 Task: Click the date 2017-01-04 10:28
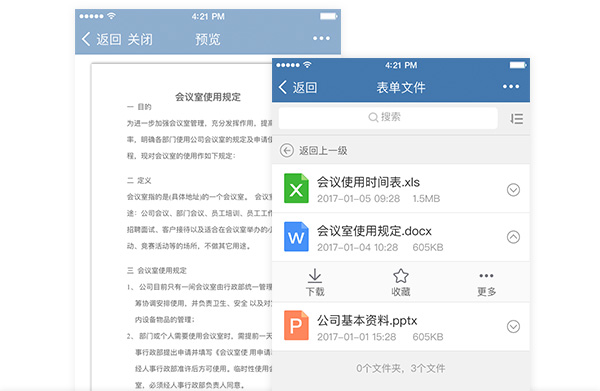click(357, 248)
